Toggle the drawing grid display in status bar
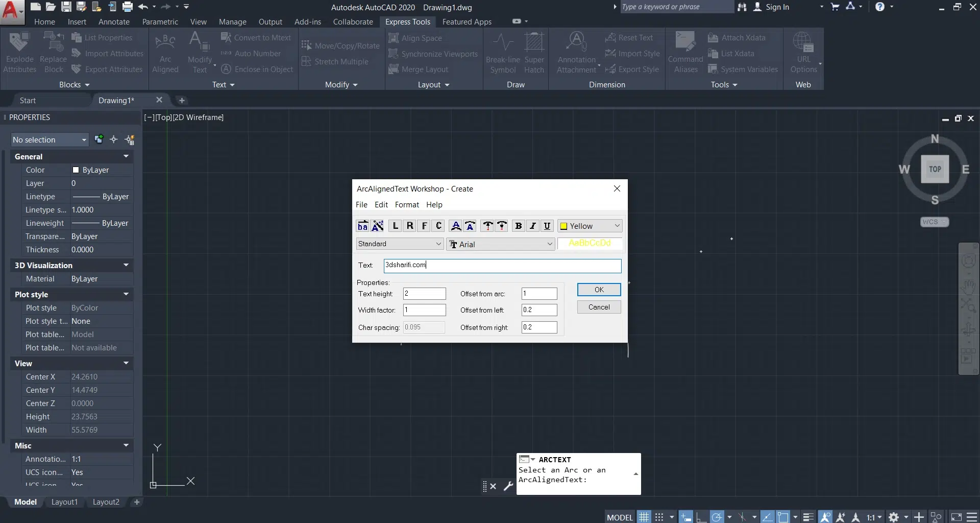Image resolution: width=980 pixels, height=523 pixels. 644,517
